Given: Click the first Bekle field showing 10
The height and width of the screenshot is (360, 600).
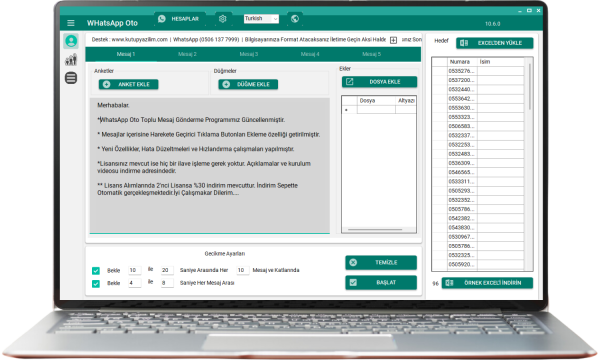Looking at the screenshot, I should [x=135, y=270].
